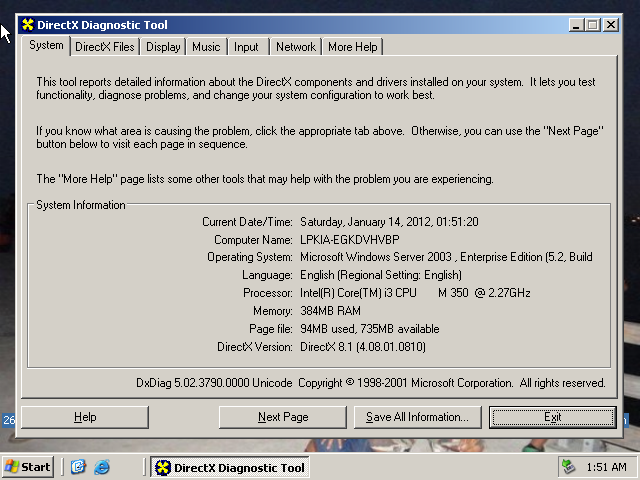This screenshot has height=480, width=640.
Task: Click the DxDiag 5.02.3790.0000 Unicode text
Action: (x=214, y=383)
